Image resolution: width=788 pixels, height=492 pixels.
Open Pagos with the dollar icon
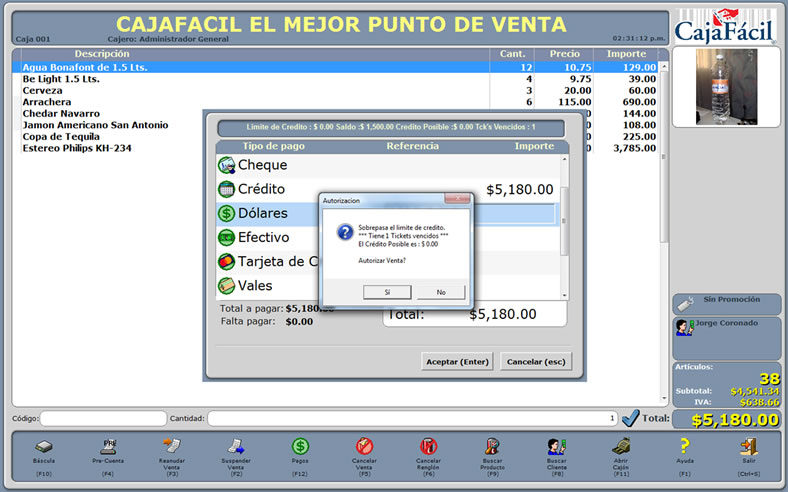click(300, 446)
